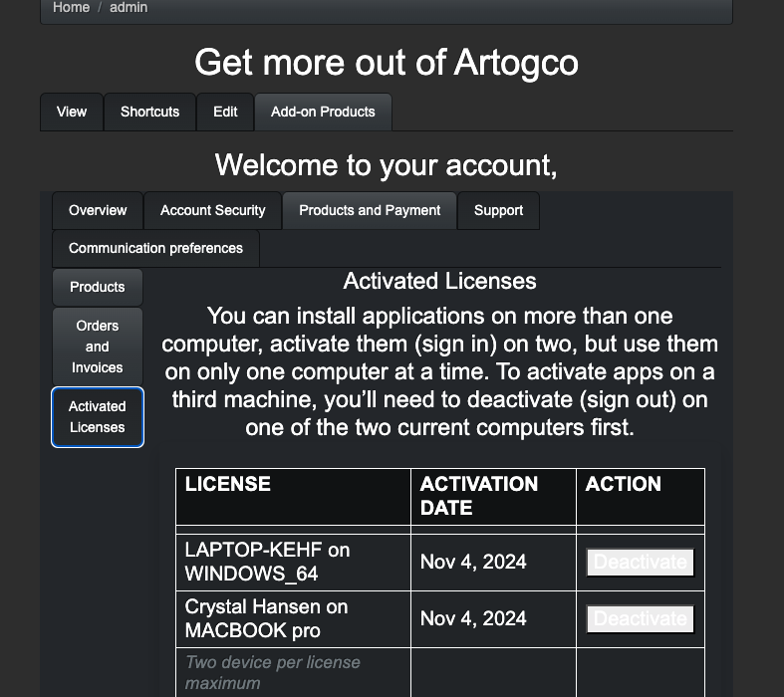Click the 'Get more out of Artogco' title
This screenshot has width=784, height=697.
coord(387,63)
